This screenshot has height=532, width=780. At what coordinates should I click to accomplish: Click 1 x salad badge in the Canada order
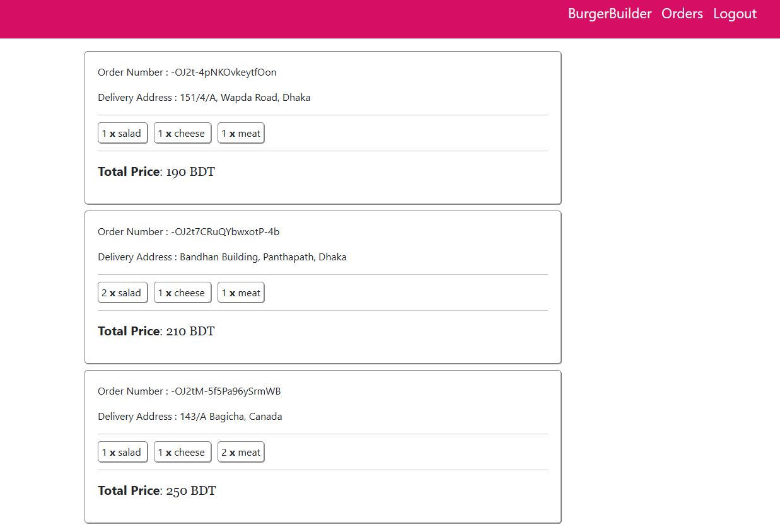pos(122,453)
